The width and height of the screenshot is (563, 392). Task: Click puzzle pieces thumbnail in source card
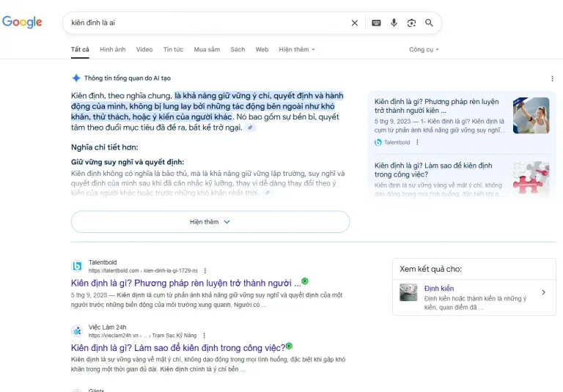tap(531, 178)
